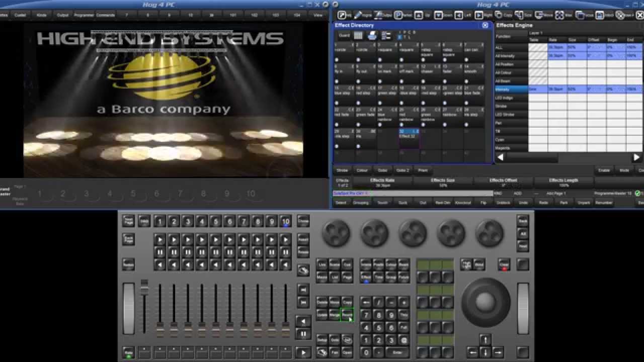Click the Enter key on keypad

pyautogui.click(x=397, y=353)
